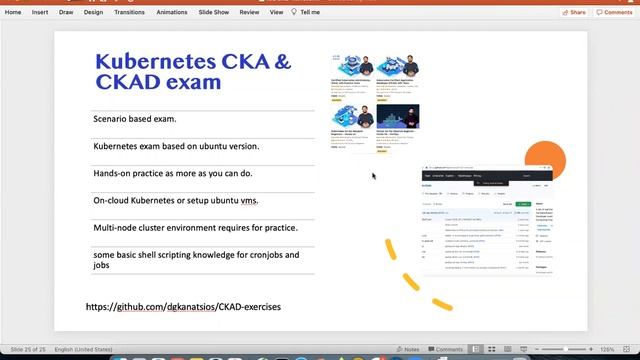The height and width of the screenshot is (360, 640).
Task: Open the Transitions tab
Action: coord(129,12)
